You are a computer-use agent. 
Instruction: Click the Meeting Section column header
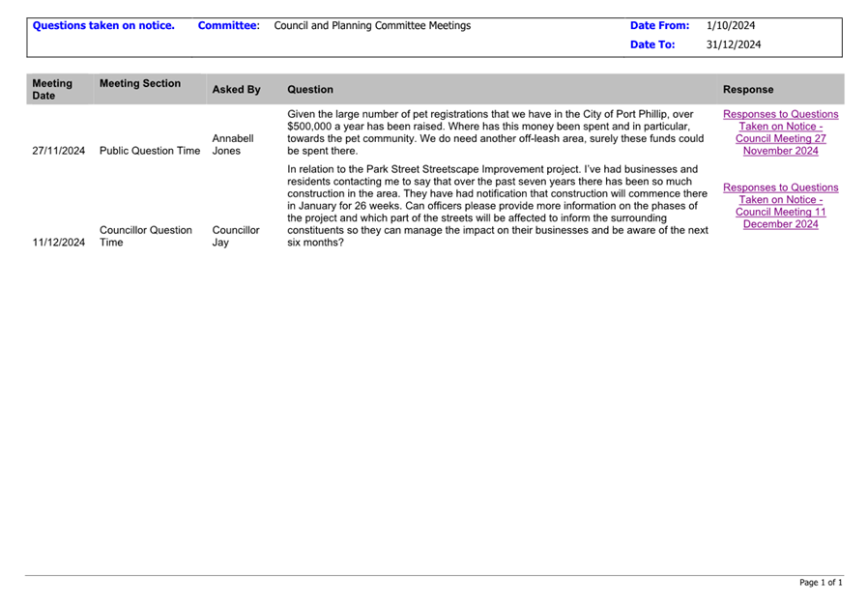[x=140, y=84]
